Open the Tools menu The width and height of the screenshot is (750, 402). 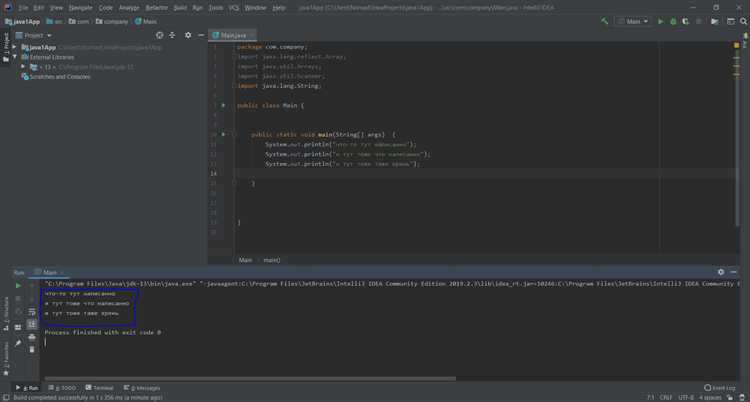pyautogui.click(x=215, y=8)
